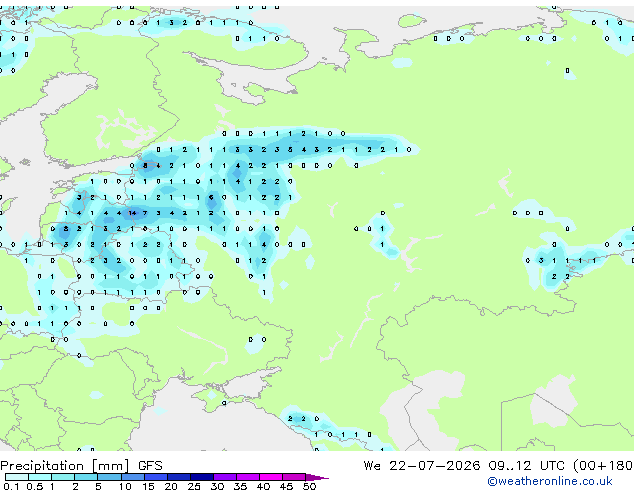Viewport: 634px width, 490px height.
Task: Click the "UTC" label
Action: point(552,466)
